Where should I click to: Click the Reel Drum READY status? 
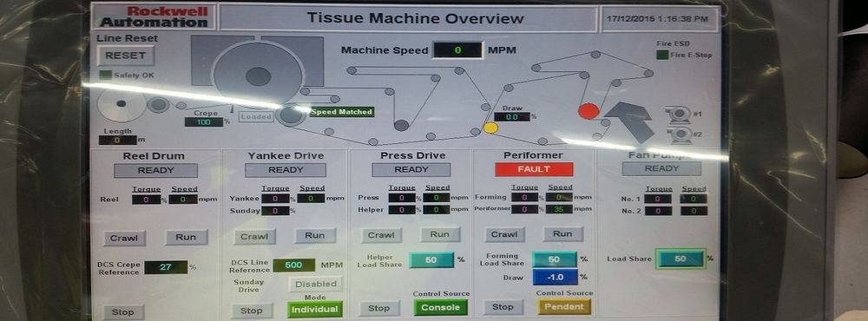pyautogui.click(x=155, y=170)
